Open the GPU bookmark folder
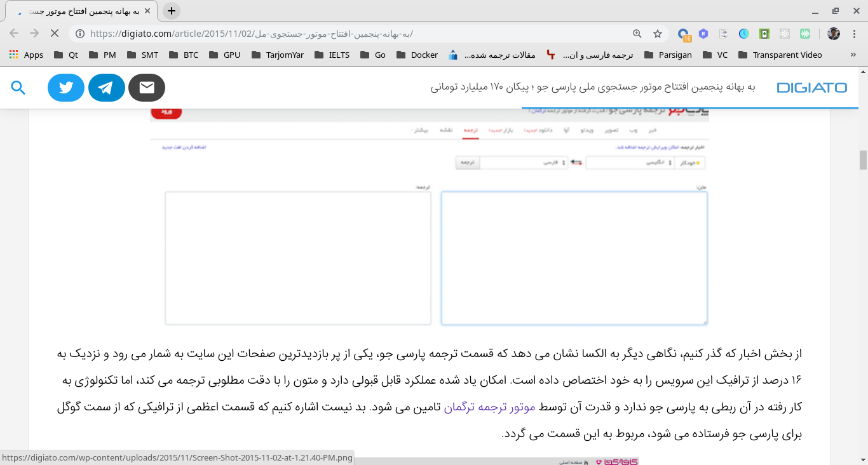 click(x=224, y=55)
